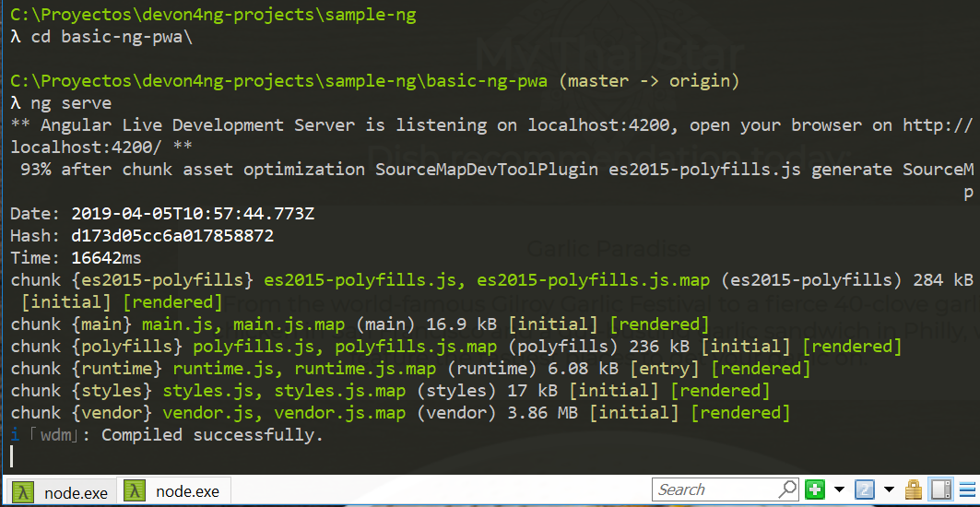Open a new console with the green plus
980x507 pixels.
[814, 489]
